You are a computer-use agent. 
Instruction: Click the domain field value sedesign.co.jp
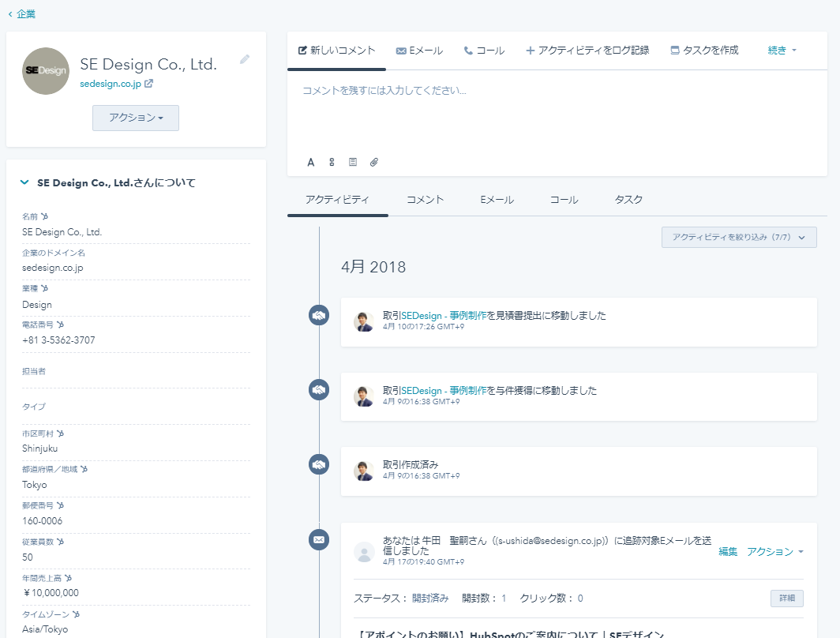[x=52, y=268]
